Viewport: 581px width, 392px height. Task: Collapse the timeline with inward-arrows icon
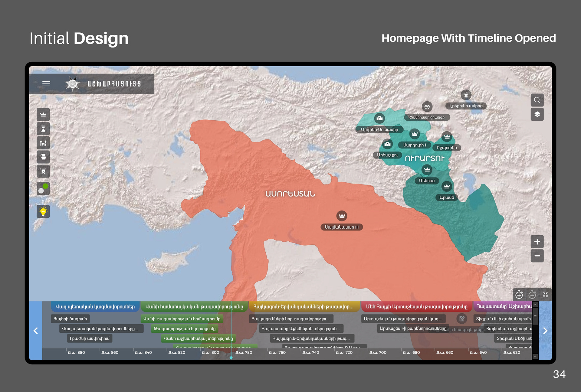(x=546, y=295)
